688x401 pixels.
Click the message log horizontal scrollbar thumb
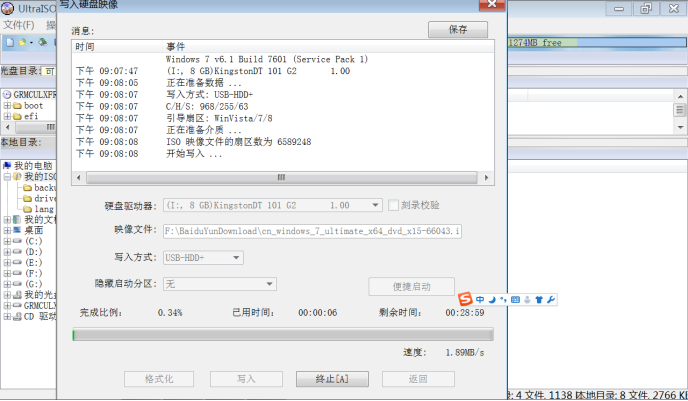coord(282,178)
